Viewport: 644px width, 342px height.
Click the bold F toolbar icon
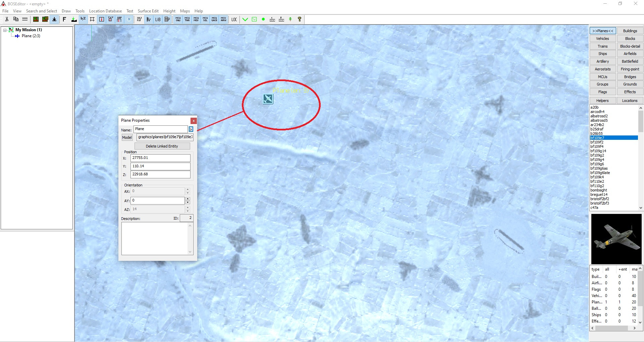[x=64, y=19]
